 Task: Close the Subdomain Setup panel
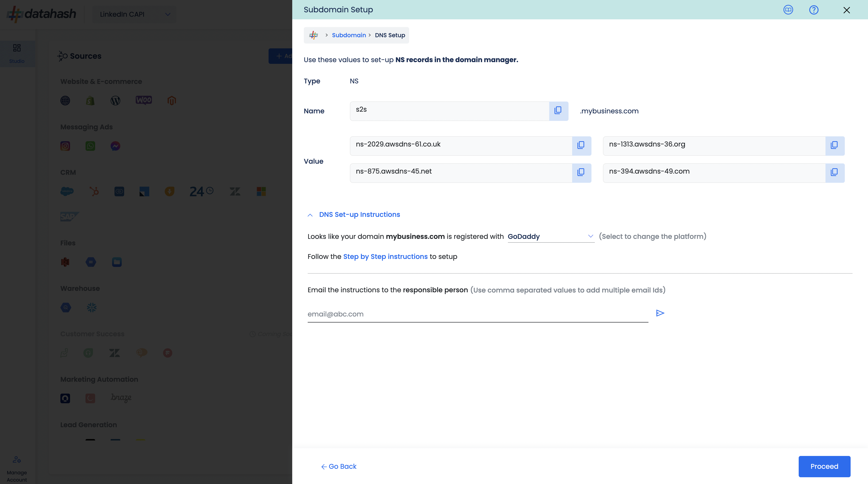pos(847,10)
